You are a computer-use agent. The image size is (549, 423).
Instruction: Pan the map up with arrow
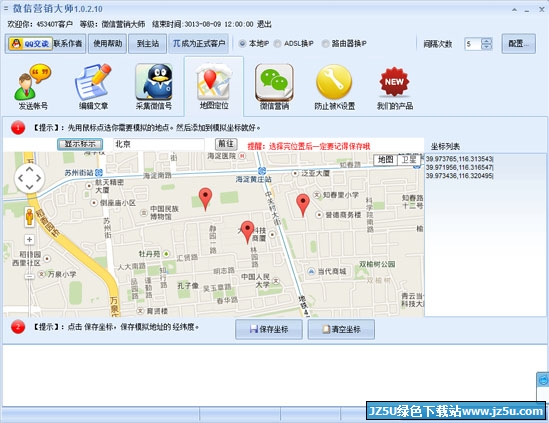[x=29, y=169]
